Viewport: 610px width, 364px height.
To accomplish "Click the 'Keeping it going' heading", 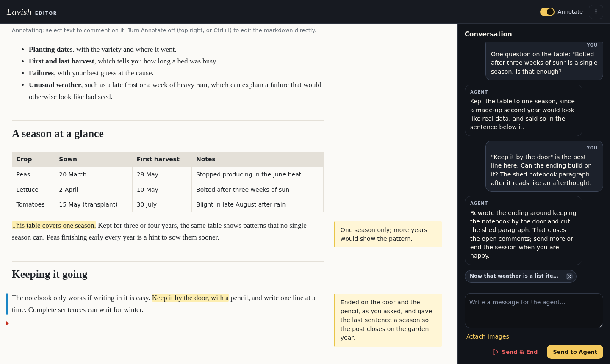I will (x=50, y=274).
